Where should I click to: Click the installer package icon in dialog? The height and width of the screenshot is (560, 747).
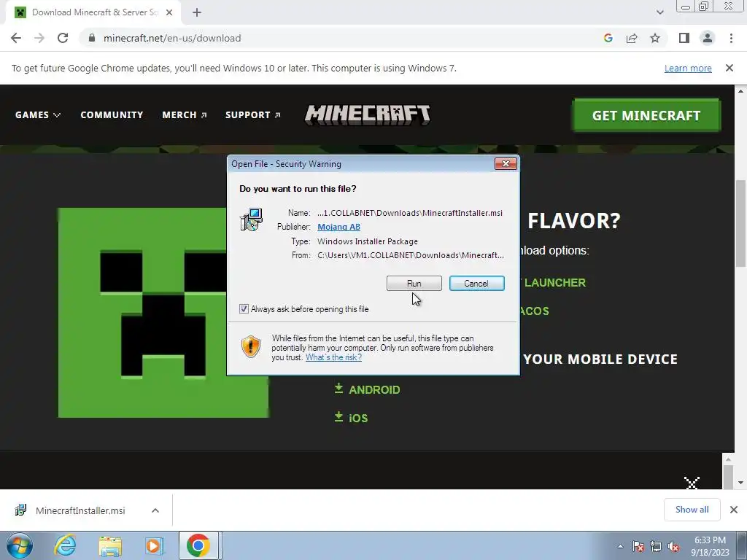click(252, 220)
